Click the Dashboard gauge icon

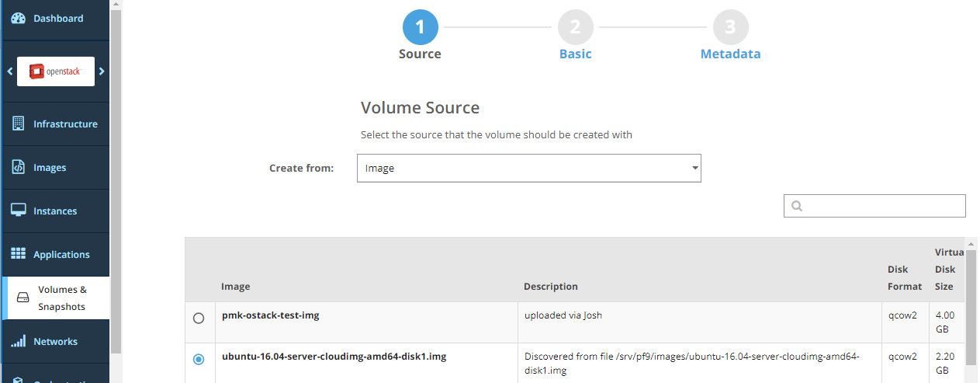pos(19,18)
